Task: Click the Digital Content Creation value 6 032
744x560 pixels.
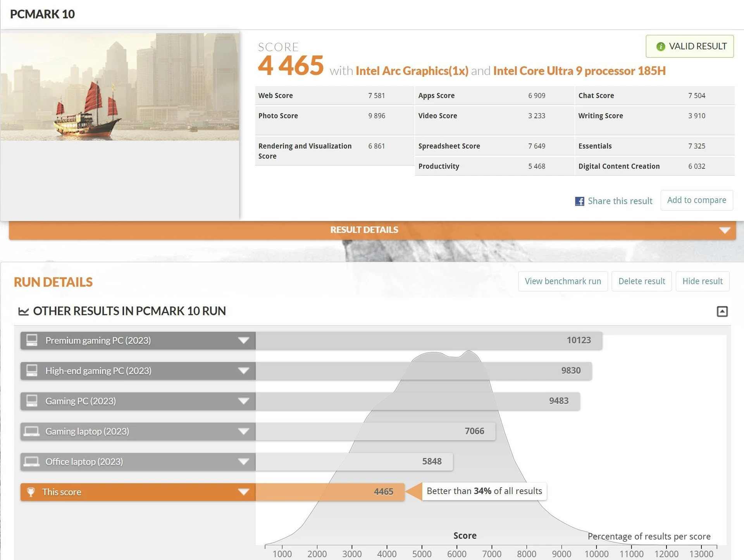Action: (696, 166)
